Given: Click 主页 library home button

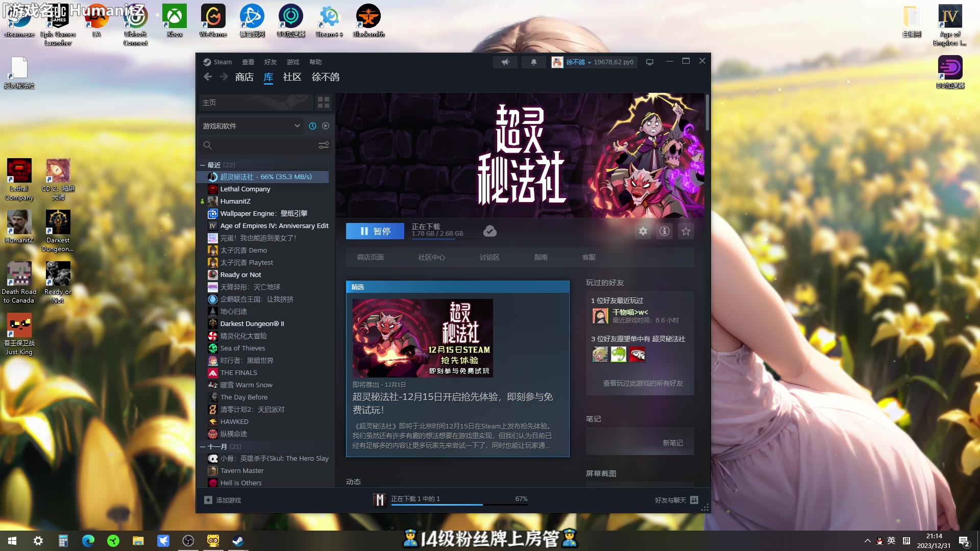Looking at the screenshot, I should click(x=256, y=103).
